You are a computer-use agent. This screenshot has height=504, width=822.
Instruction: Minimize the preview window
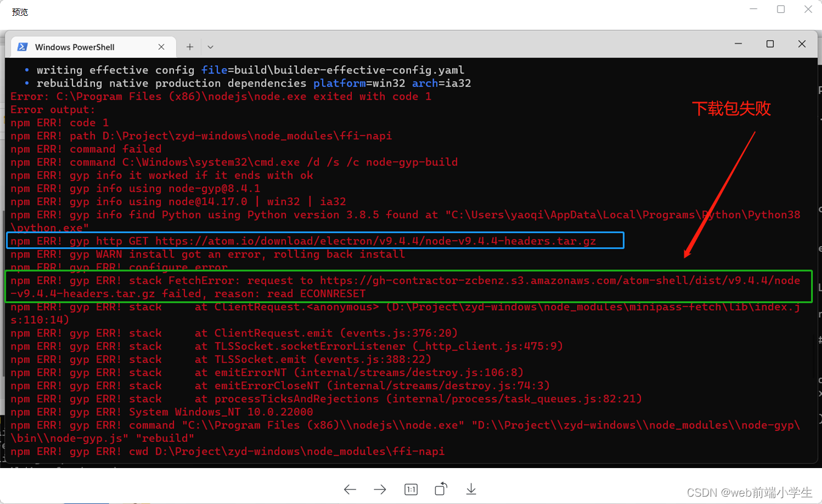pyautogui.click(x=753, y=9)
